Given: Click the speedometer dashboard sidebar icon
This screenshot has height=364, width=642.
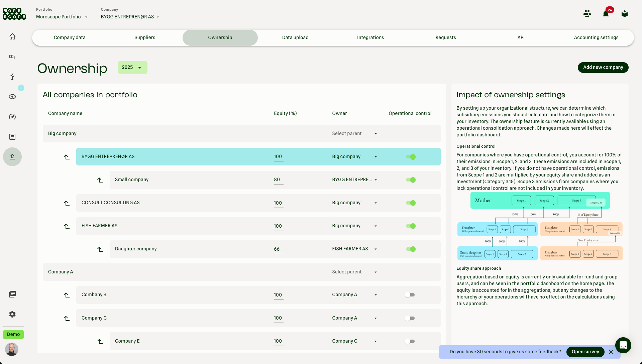Looking at the screenshot, I should point(12,117).
